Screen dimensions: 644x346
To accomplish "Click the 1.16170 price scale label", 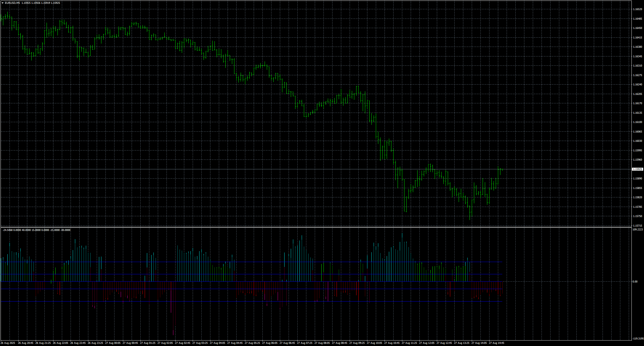I will coord(637,103).
